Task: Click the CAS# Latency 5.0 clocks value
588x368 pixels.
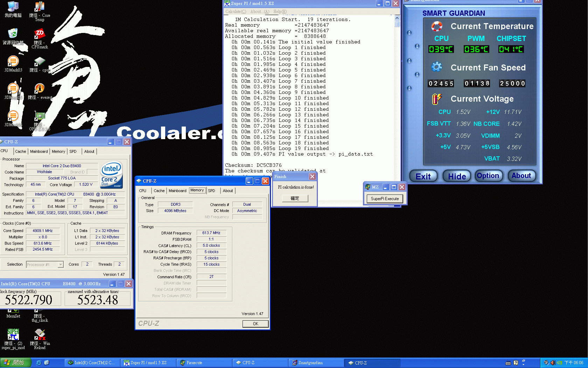Action: 211,245
